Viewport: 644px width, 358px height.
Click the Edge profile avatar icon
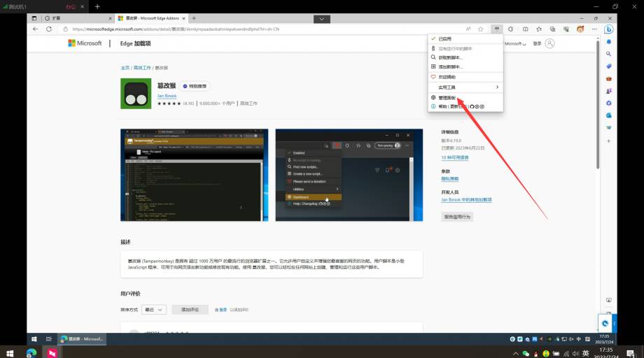point(580,29)
